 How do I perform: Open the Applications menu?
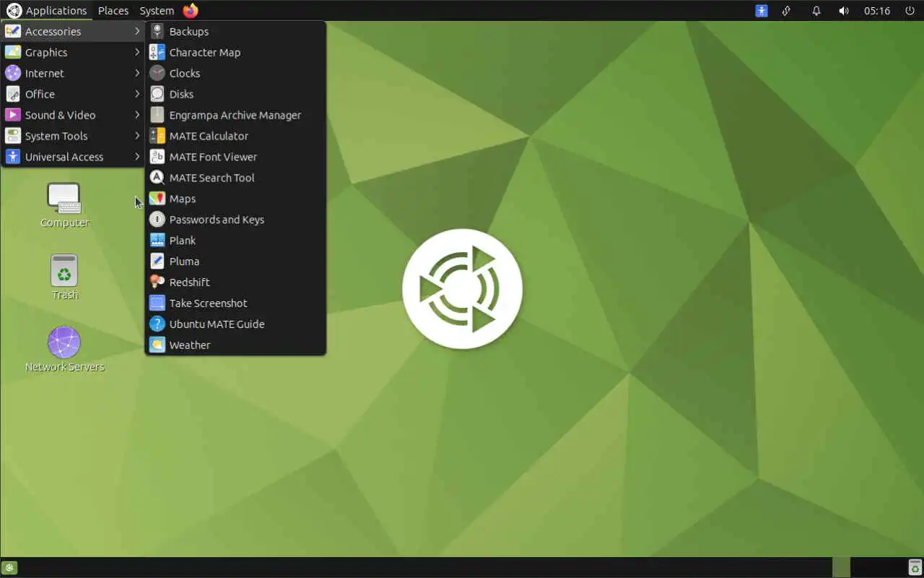(x=47, y=11)
